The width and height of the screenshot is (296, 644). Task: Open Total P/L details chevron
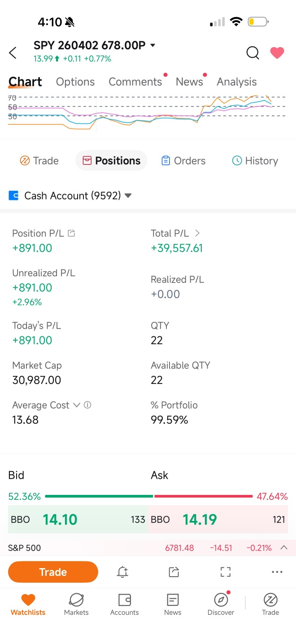197,233
